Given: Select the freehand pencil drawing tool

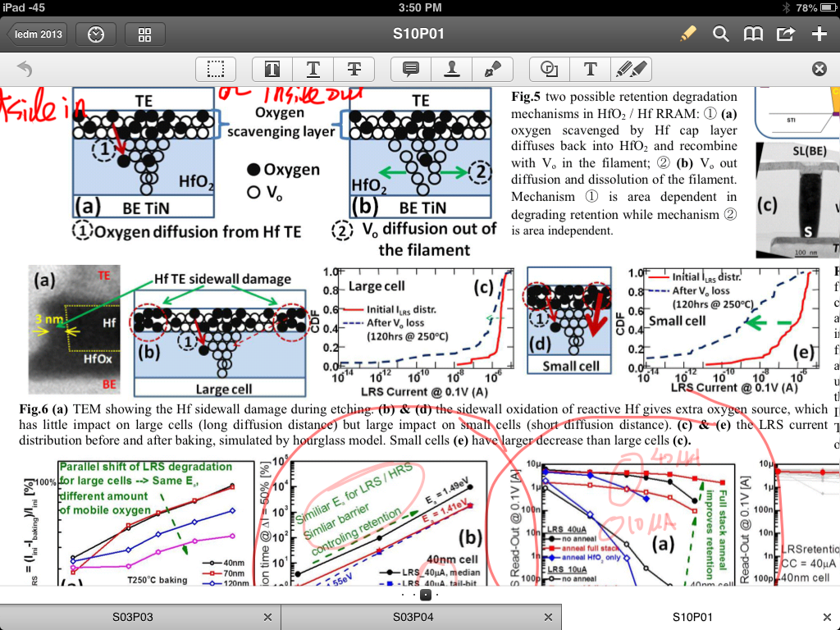Looking at the screenshot, I should coord(630,70).
